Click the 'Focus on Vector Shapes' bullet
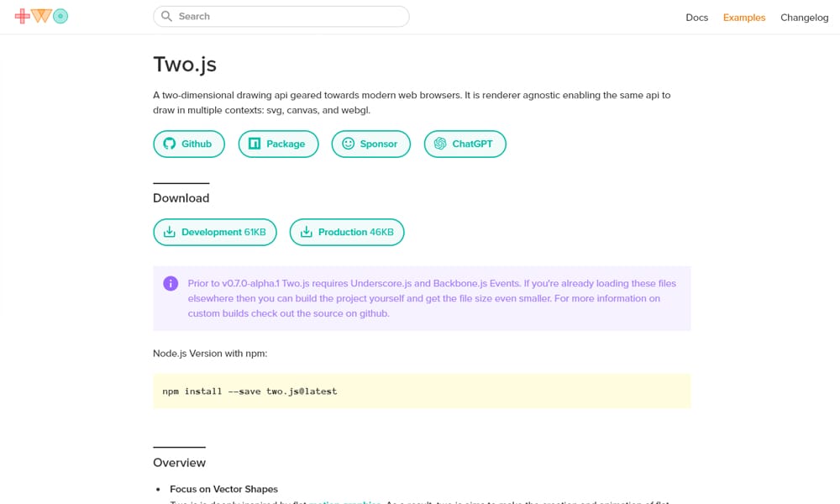Viewport: 840px width, 504px height. point(224,489)
